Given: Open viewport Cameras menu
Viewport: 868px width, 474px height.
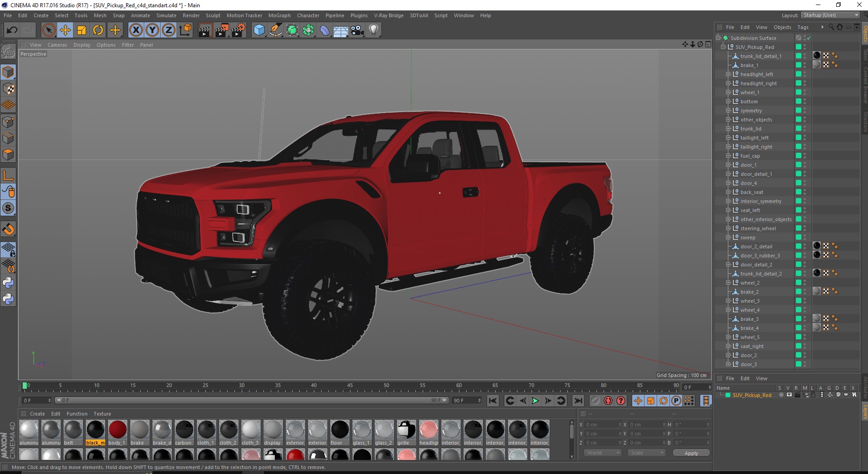Looking at the screenshot, I should pyautogui.click(x=57, y=45).
